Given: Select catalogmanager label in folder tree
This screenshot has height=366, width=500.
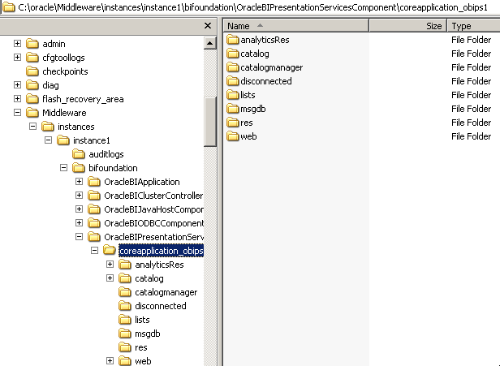Looking at the screenshot, I should pos(166,292).
